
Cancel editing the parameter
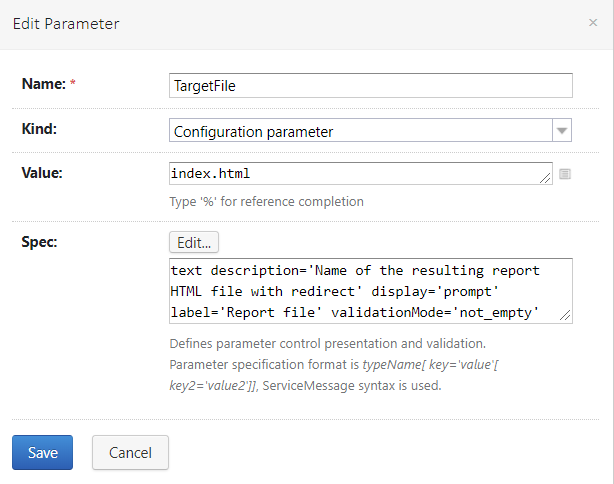click(130, 452)
